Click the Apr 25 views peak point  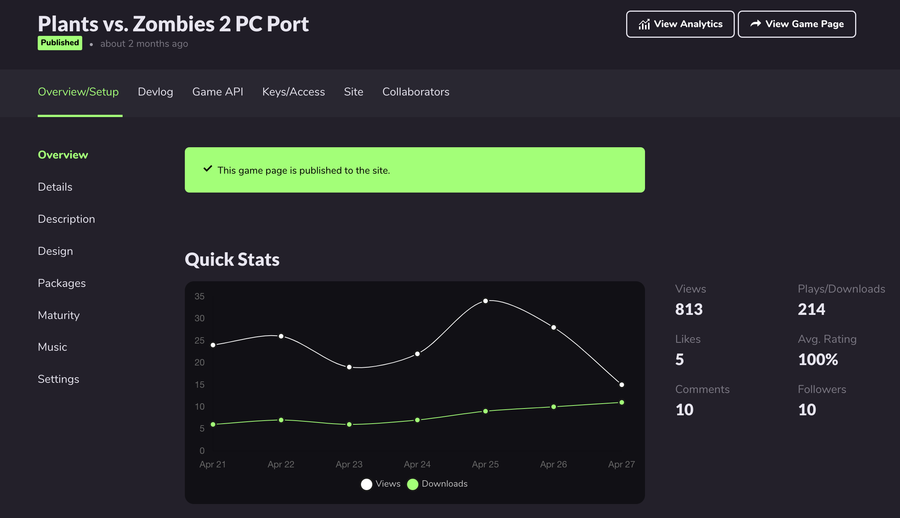(486, 301)
